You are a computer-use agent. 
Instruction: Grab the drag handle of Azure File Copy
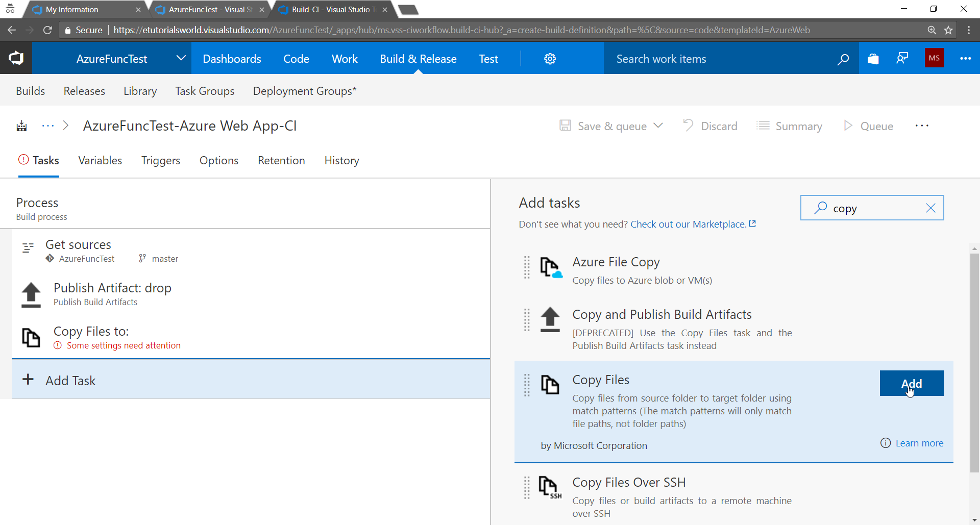527,267
